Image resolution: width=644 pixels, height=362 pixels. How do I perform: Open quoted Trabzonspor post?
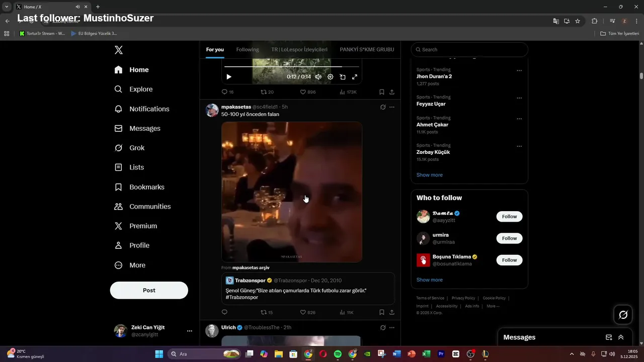(308, 289)
